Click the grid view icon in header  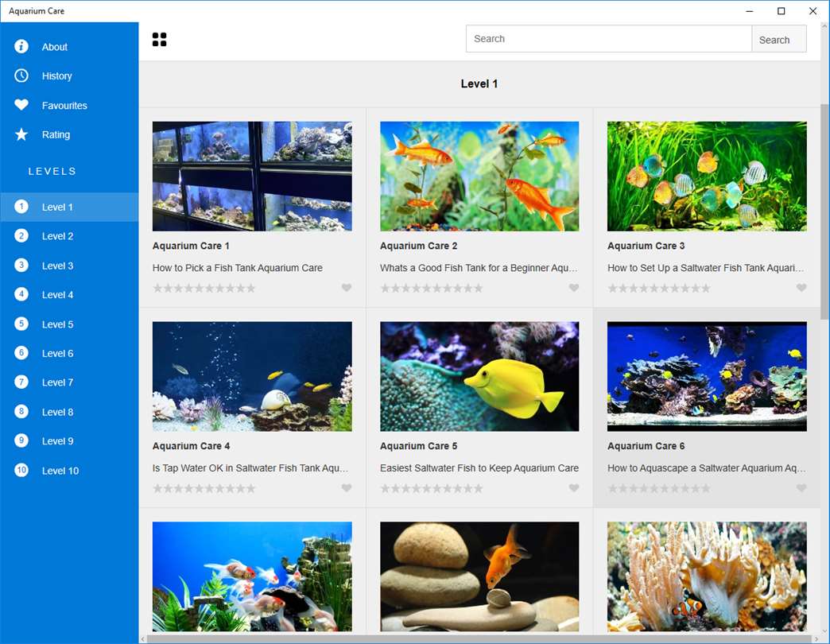click(x=159, y=39)
